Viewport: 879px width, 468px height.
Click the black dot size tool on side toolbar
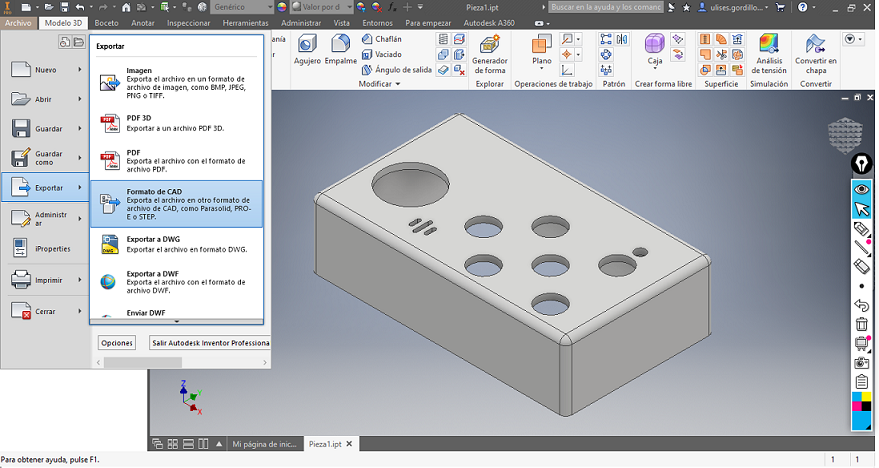(x=862, y=286)
